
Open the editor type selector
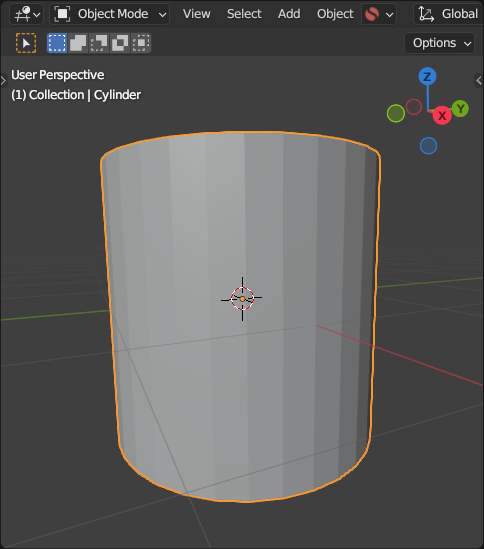pos(26,14)
